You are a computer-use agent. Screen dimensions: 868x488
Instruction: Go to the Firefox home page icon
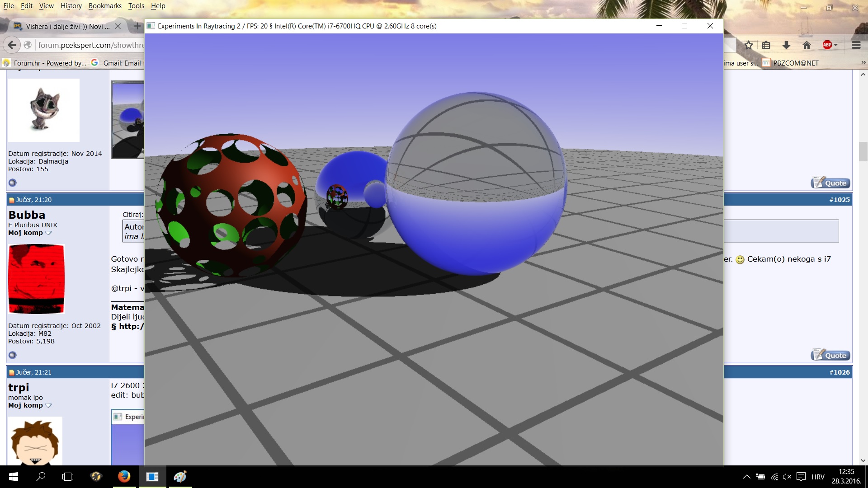click(807, 45)
